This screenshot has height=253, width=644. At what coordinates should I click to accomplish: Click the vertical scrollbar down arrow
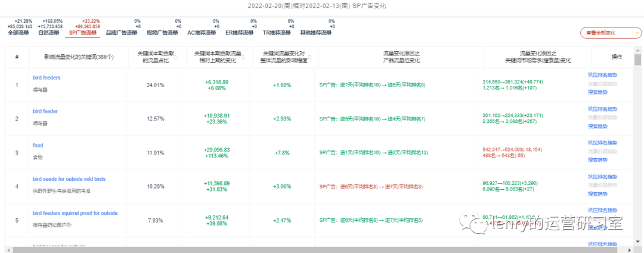[x=638, y=242]
